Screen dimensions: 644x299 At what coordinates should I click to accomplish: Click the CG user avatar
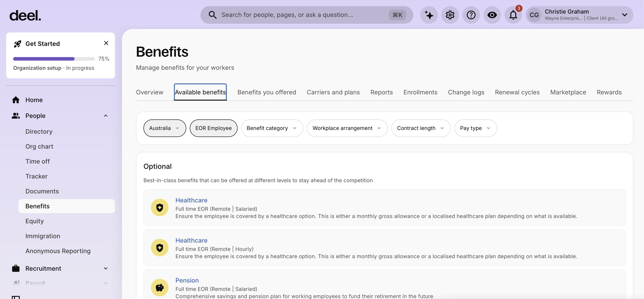(534, 15)
